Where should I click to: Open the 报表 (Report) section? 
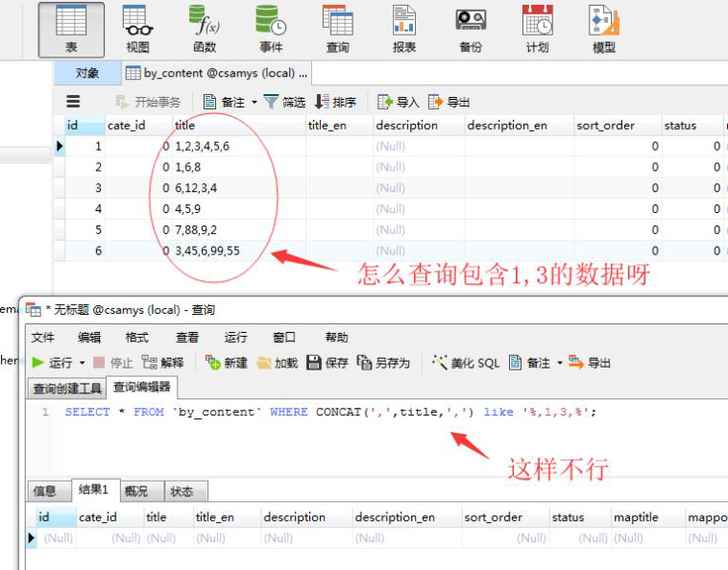click(x=404, y=30)
